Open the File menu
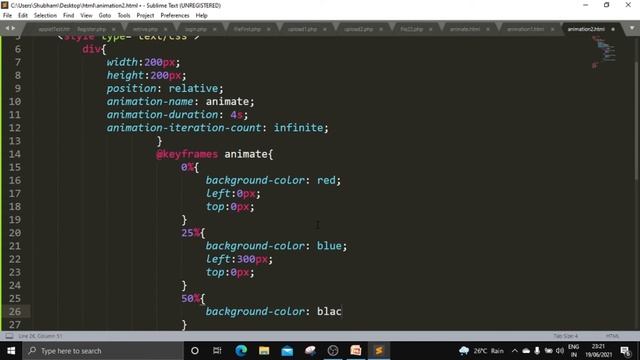The height and width of the screenshot is (360, 640). [x=7, y=16]
